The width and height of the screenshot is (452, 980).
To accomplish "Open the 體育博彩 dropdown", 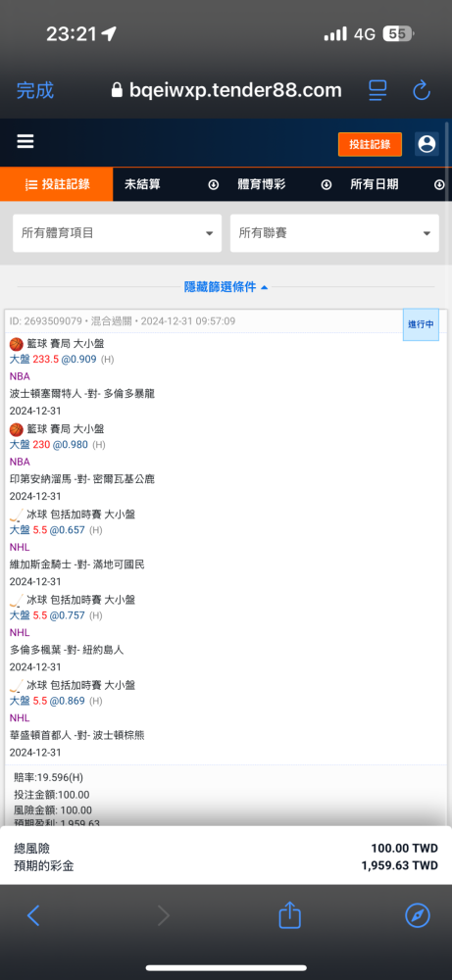I will (282, 184).
